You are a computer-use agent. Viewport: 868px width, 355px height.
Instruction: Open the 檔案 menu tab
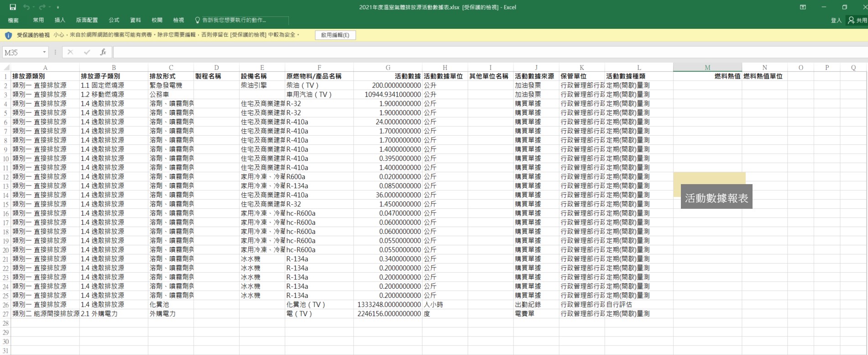pyautogui.click(x=13, y=20)
